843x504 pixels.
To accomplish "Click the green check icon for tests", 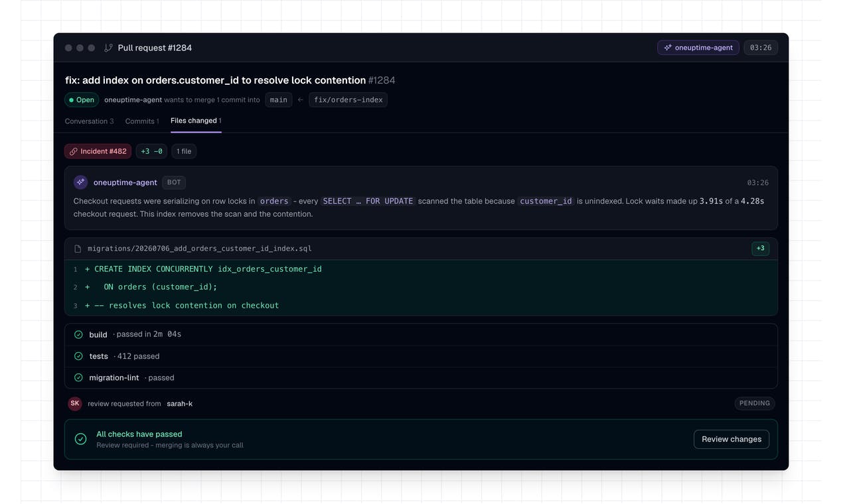I will (78, 356).
